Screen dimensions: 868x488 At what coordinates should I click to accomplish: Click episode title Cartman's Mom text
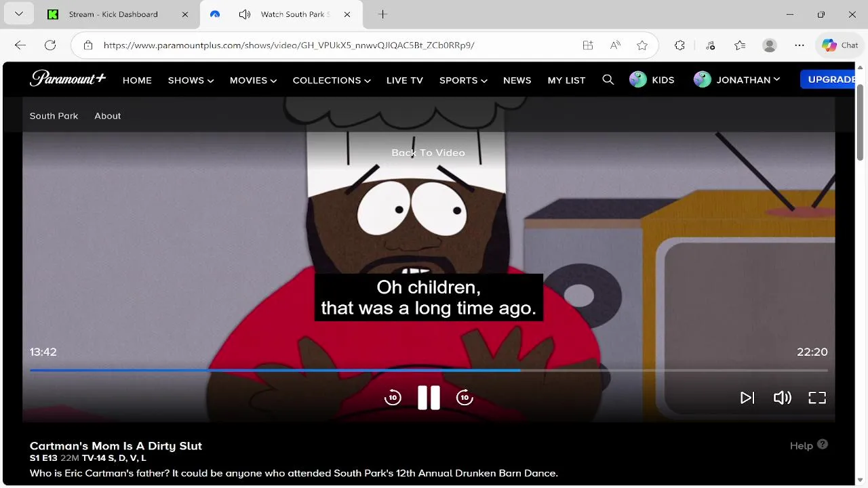coord(116,445)
